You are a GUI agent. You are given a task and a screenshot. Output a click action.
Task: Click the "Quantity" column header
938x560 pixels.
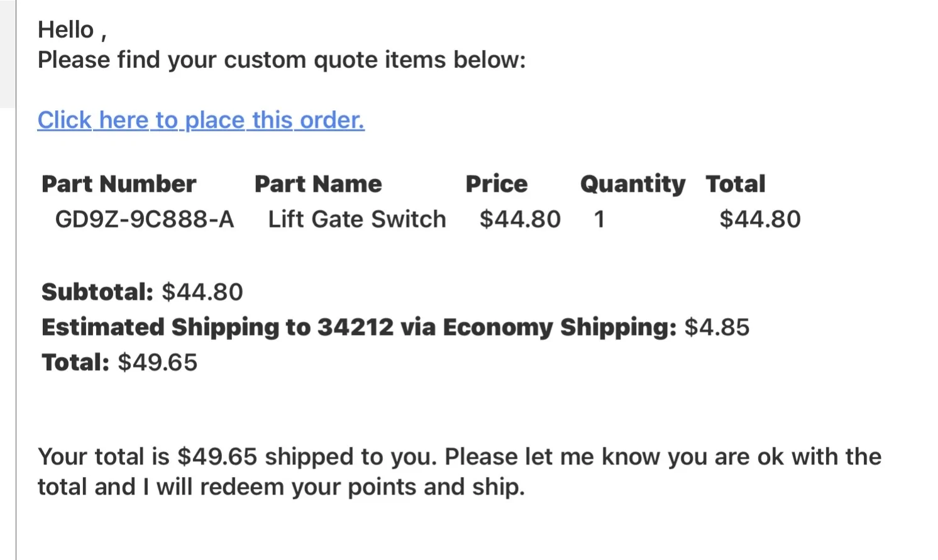pyautogui.click(x=632, y=184)
